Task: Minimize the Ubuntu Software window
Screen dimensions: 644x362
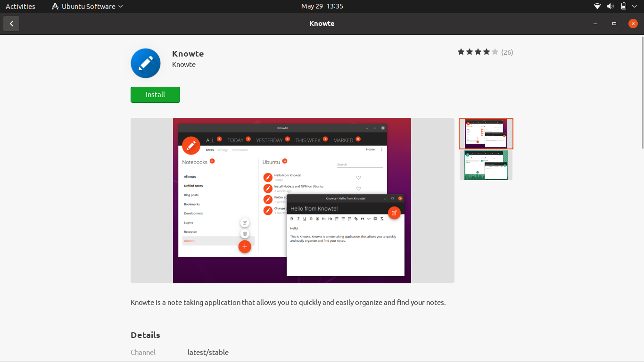Action: point(595,24)
